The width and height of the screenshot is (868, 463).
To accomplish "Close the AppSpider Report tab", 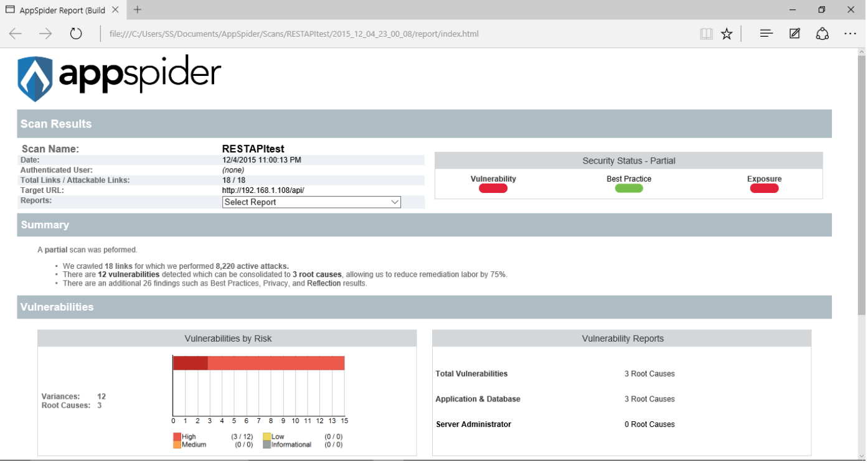I will 116,10.
